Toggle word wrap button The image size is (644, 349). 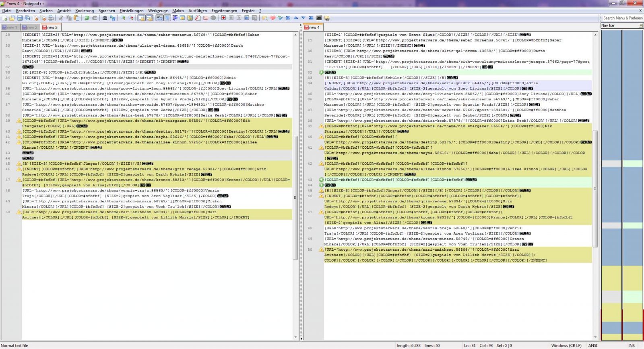point(159,18)
